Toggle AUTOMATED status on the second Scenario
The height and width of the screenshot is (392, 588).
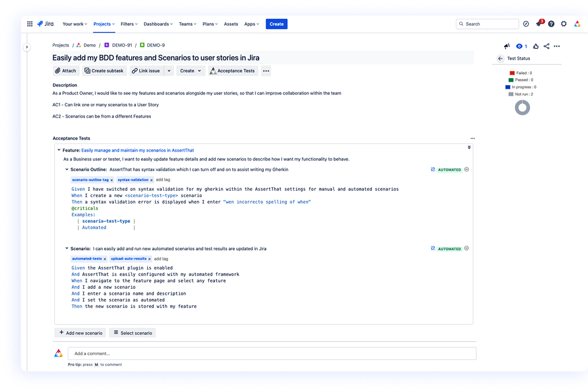click(x=466, y=248)
